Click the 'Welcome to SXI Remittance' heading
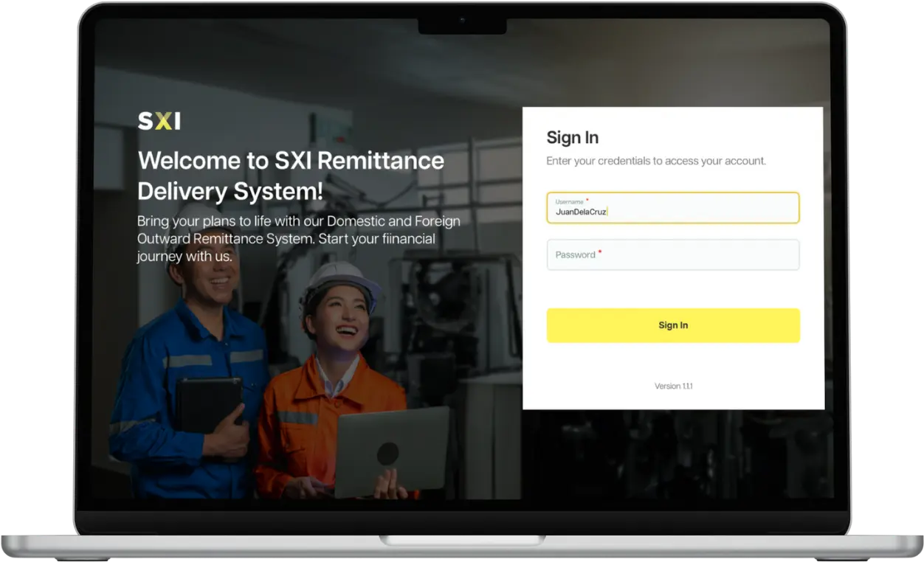Viewport: 924px width, 562px height. pyautogui.click(x=291, y=176)
